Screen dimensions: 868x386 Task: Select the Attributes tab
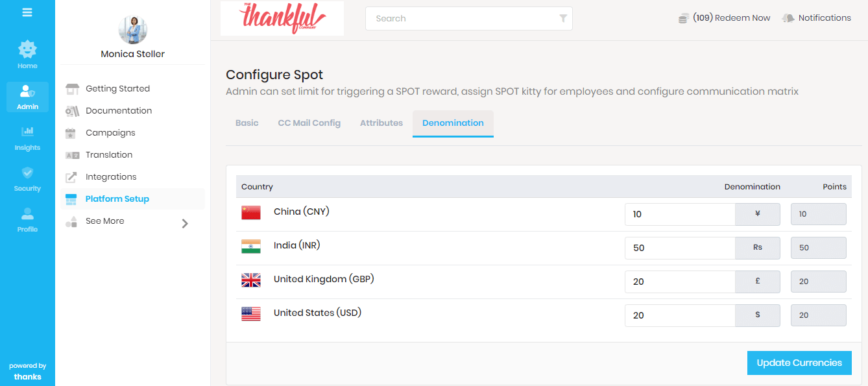(x=381, y=123)
